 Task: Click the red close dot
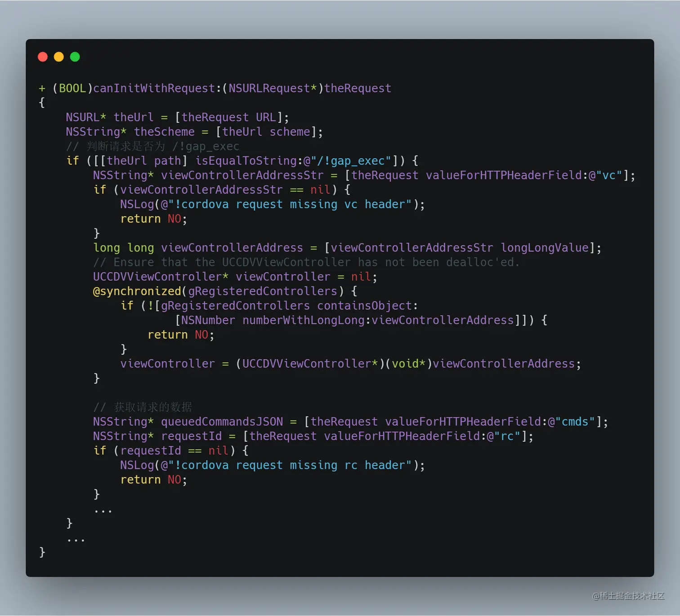(43, 57)
